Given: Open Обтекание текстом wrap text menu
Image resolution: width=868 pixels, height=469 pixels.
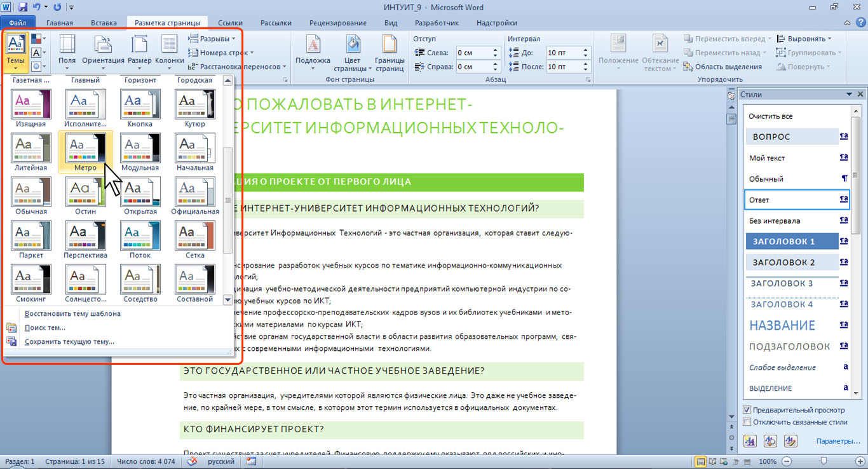Looking at the screenshot, I should click(x=660, y=52).
